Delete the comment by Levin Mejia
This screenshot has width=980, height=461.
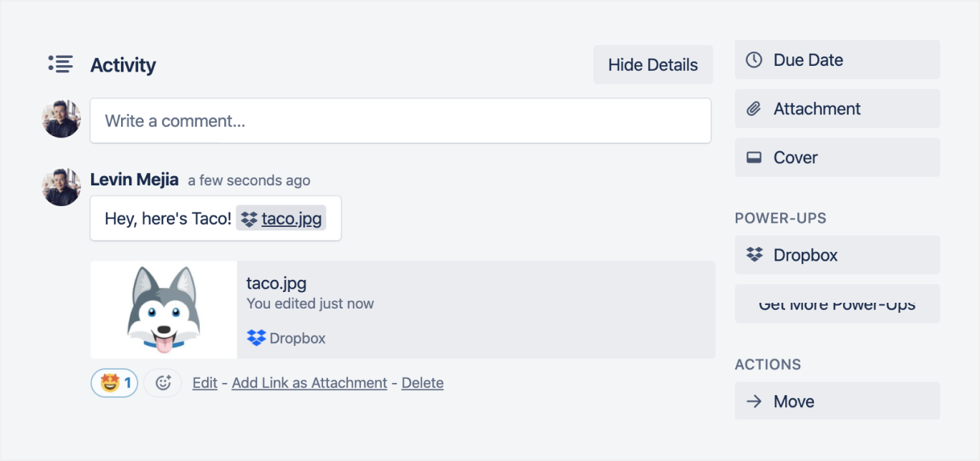pyautogui.click(x=422, y=383)
